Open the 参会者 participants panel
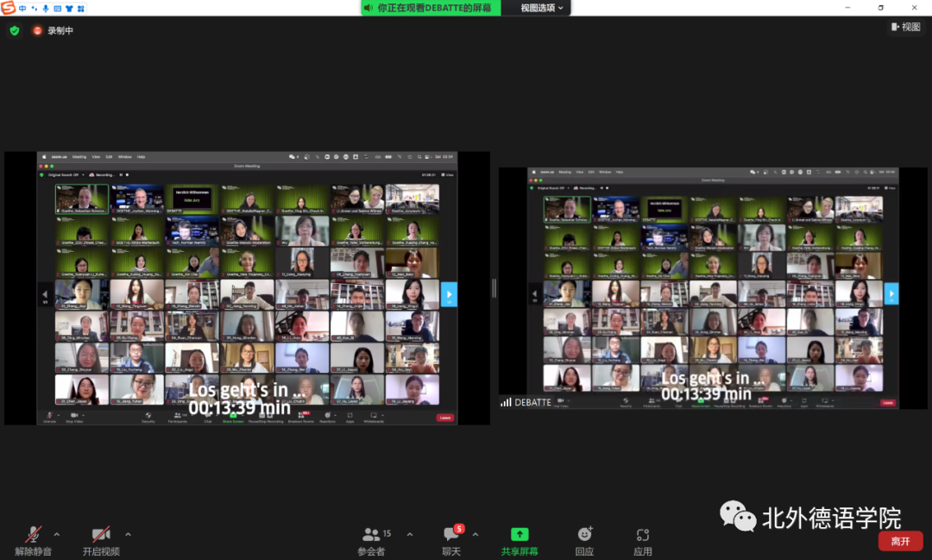The height and width of the screenshot is (560, 932). [372, 541]
